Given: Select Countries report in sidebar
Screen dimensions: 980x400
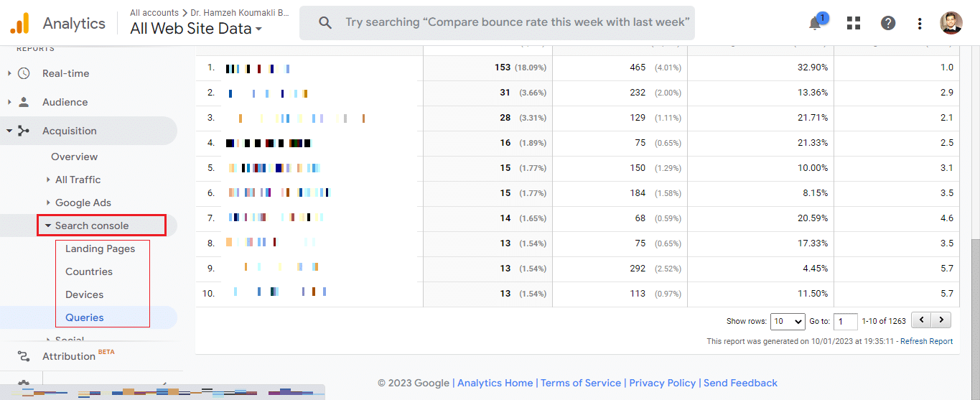Looking at the screenshot, I should (89, 271).
